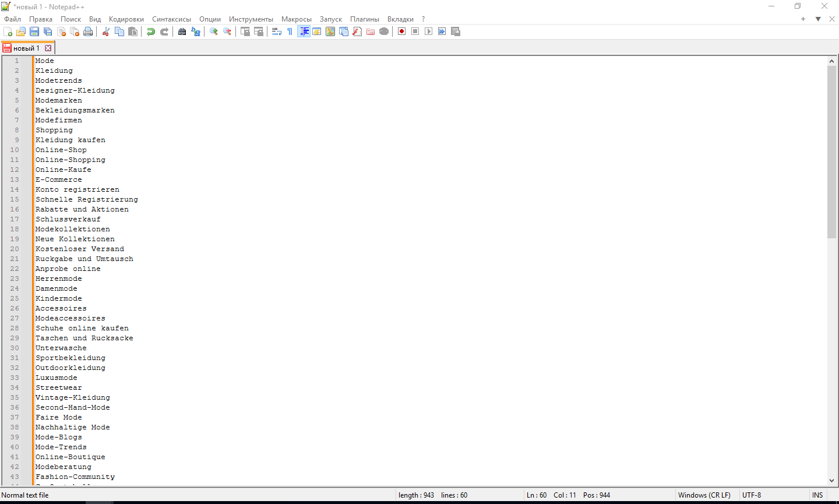Viewport: 839px width, 504px height.
Task: Toggle show all characters pilcrow icon
Action: click(290, 31)
